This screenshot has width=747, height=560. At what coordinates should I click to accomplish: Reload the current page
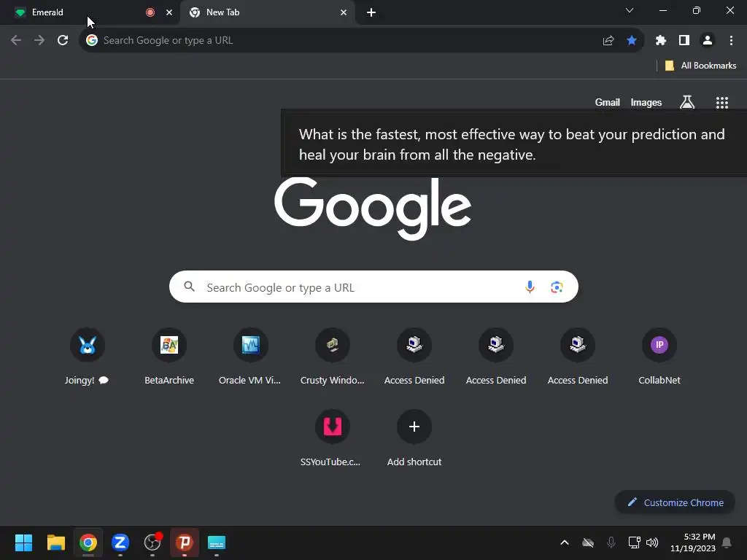(63, 41)
